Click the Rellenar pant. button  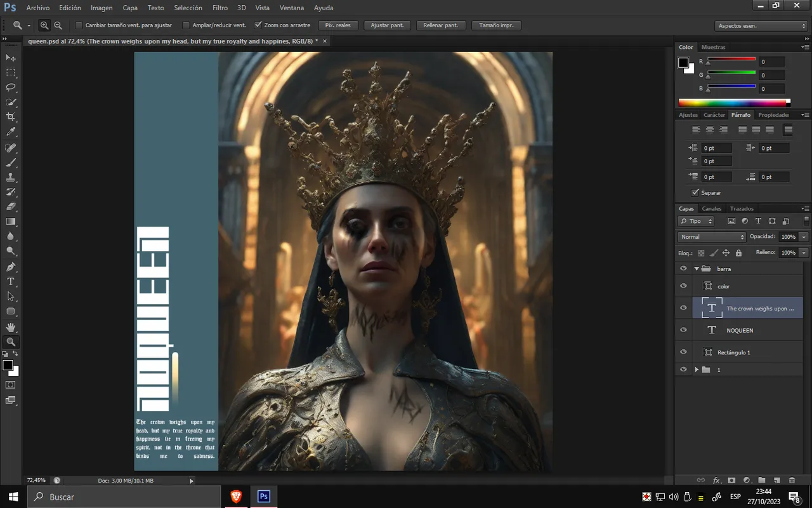pyautogui.click(x=441, y=25)
